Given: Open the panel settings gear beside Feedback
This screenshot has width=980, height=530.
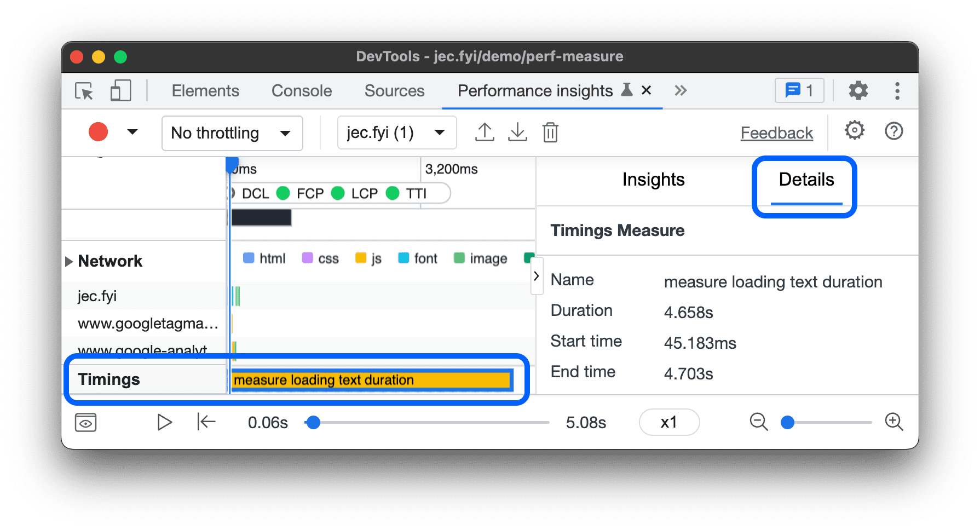Looking at the screenshot, I should tap(854, 131).
